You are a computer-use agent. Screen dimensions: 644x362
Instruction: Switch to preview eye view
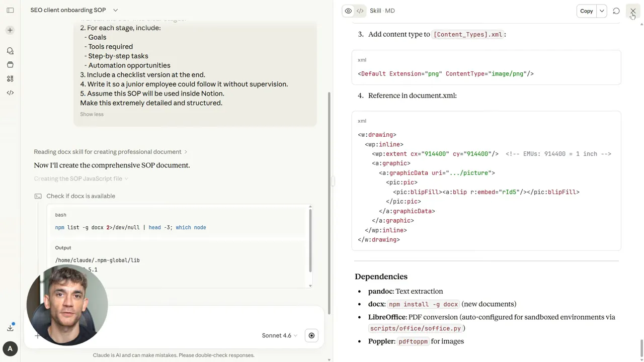tap(348, 11)
